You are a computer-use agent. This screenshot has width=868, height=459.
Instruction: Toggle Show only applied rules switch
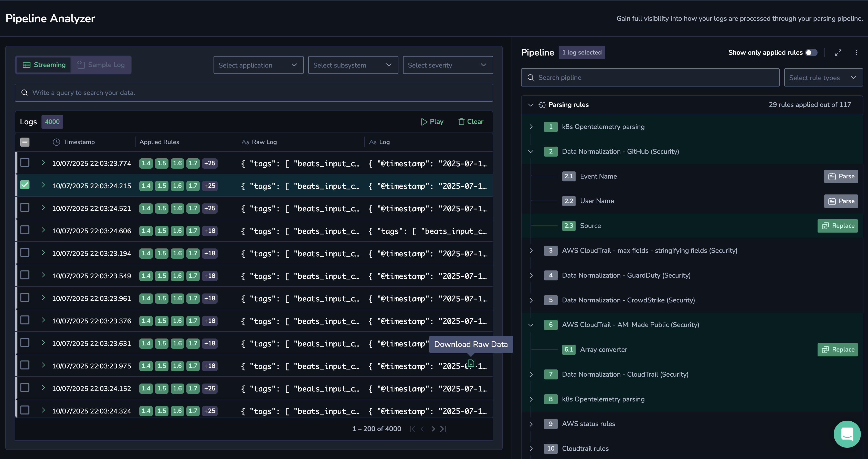811,52
